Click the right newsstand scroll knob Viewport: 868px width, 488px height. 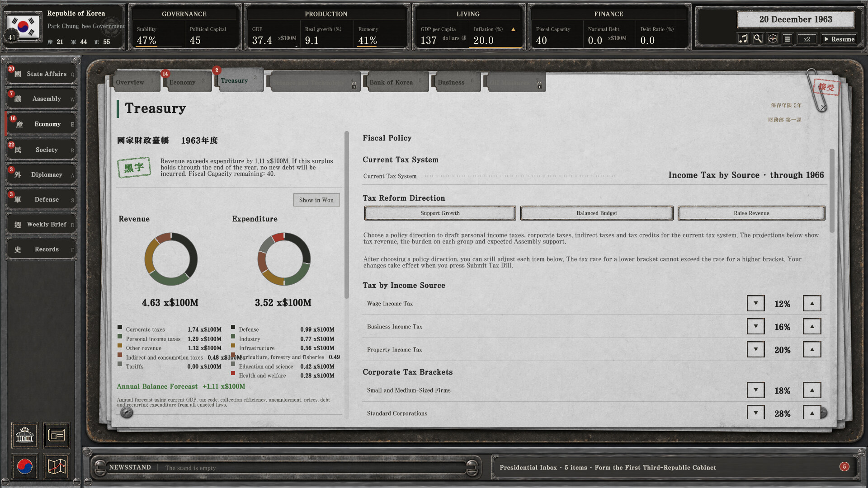point(472,468)
